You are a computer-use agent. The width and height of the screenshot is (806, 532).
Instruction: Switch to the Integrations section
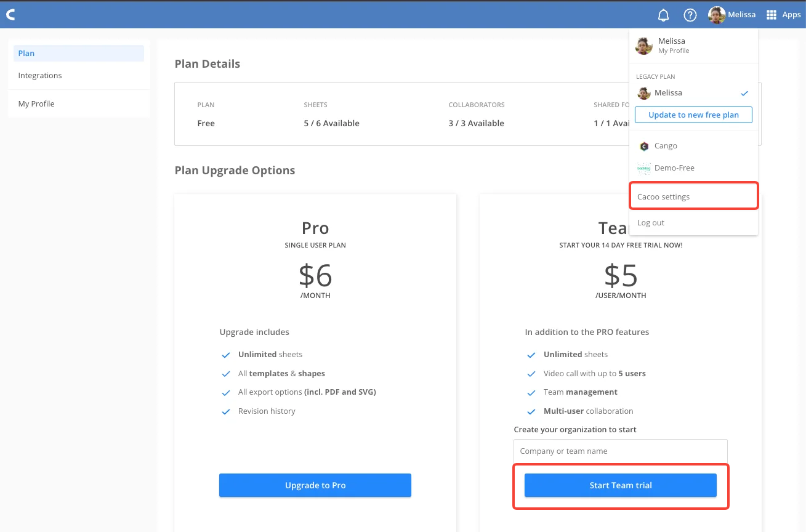coord(39,75)
